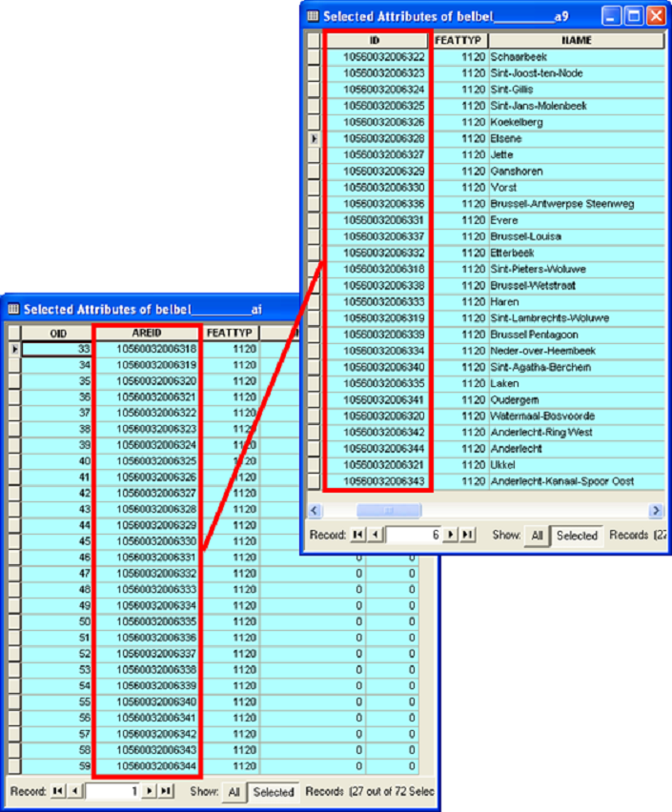
Task: Select row selector for OID 33 row
Action: point(14,349)
